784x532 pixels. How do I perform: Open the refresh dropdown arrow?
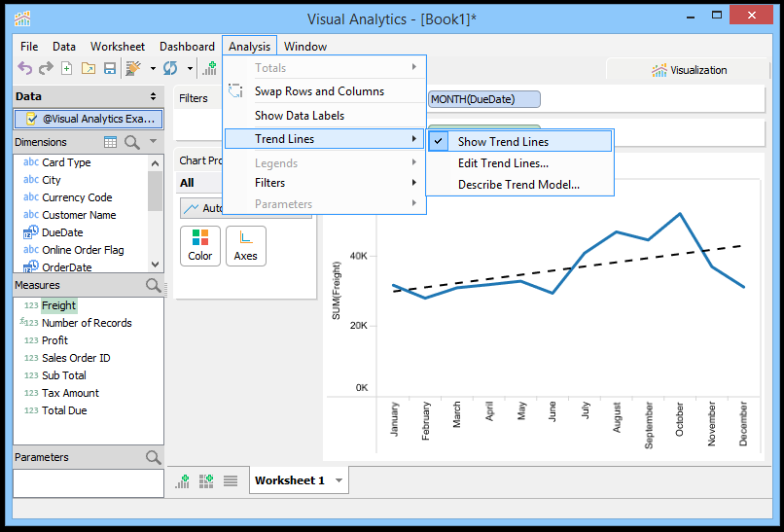[190, 68]
